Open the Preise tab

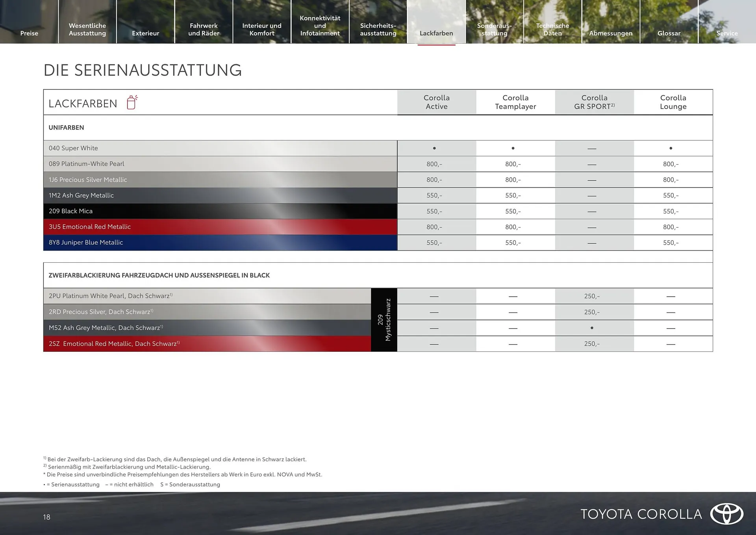click(29, 33)
